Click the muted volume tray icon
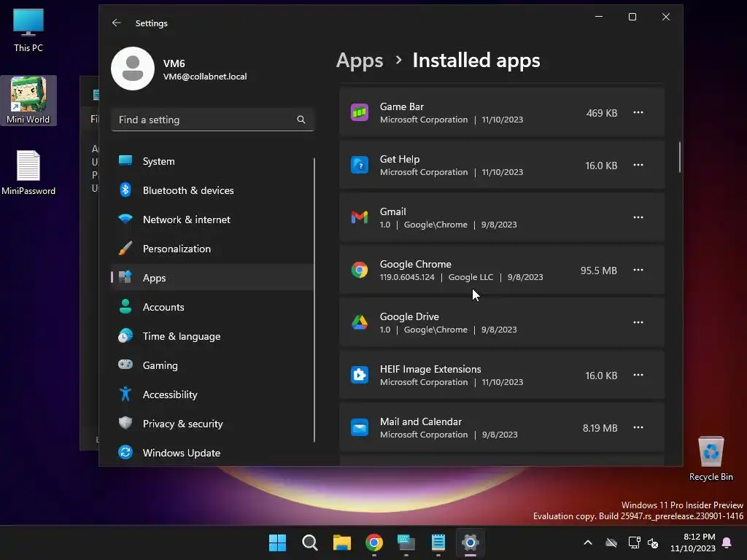This screenshot has width=747, height=560. [x=653, y=542]
